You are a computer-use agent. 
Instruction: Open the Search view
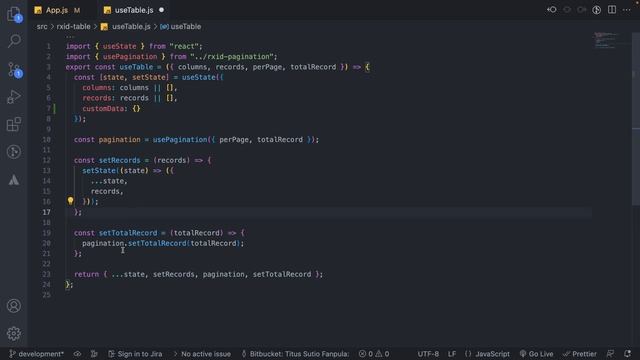coord(14,40)
